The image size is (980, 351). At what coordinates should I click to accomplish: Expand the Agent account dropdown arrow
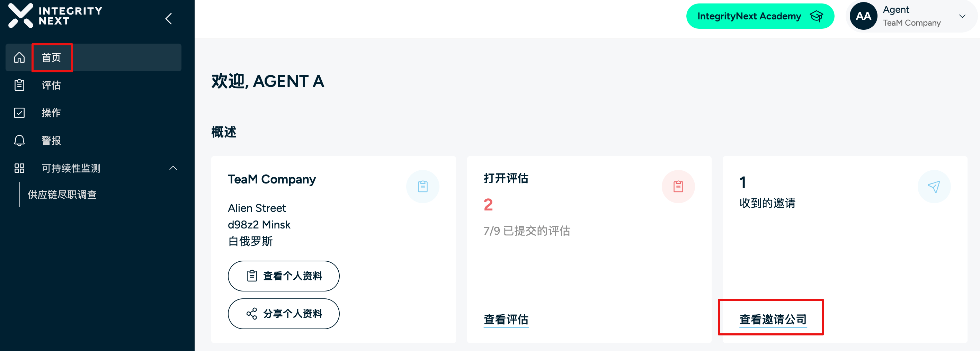(x=962, y=16)
